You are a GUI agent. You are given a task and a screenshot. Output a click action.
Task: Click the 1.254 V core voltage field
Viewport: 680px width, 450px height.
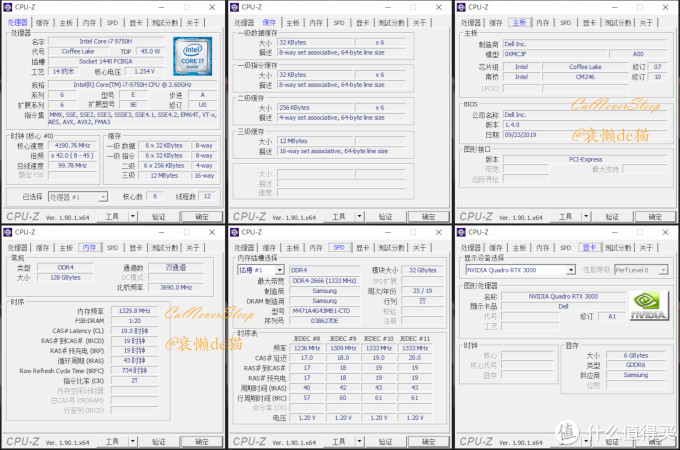(144, 71)
